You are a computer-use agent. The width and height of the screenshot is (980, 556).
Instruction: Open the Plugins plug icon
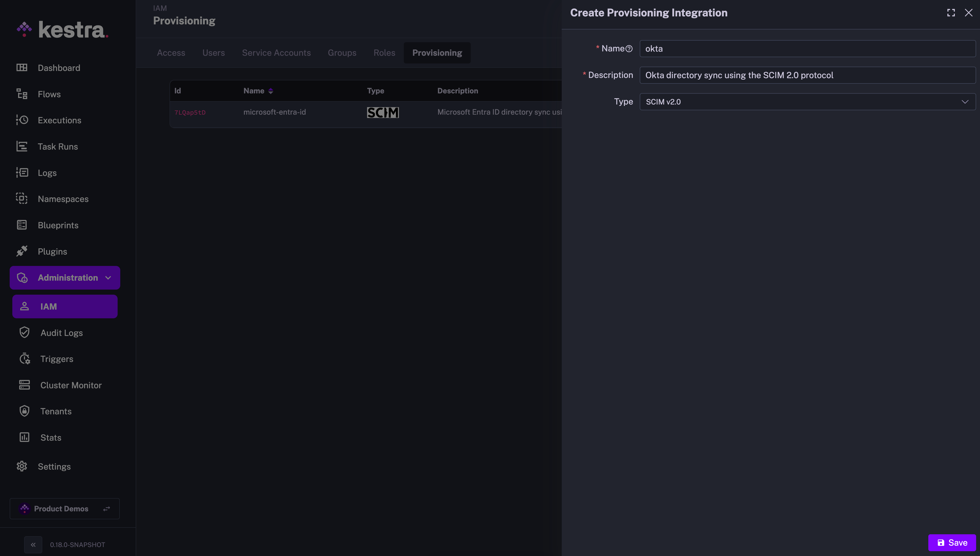(x=22, y=251)
